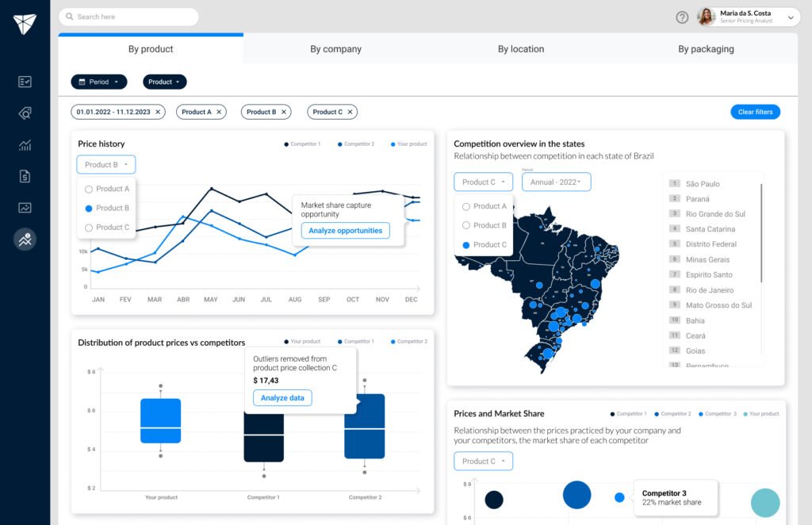Remove the date range filter chip
The width and height of the screenshot is (812, 525).
pos(158,112)
